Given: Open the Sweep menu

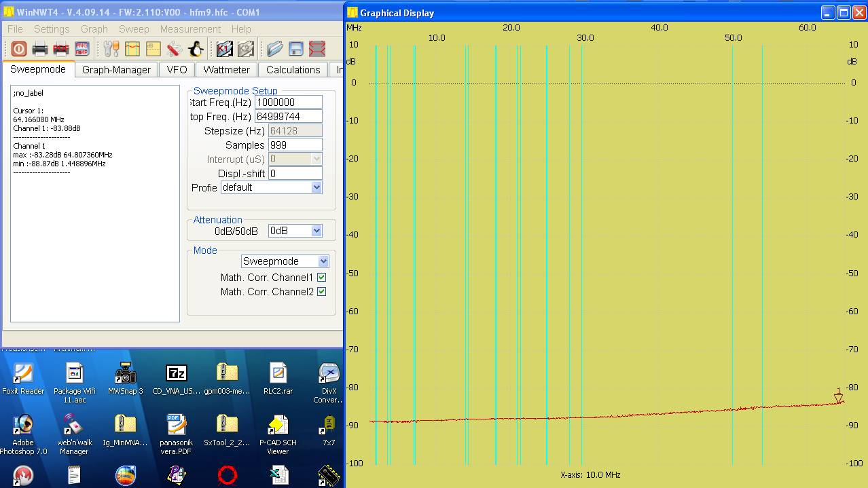Looking at the screenshot, I should (134, 29).
